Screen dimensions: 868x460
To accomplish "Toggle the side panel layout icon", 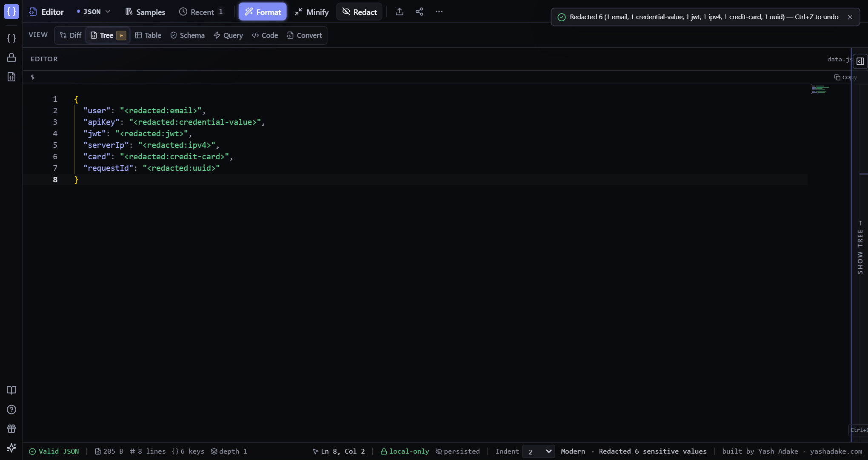I will pyautogui.click(x=860, y=61).
